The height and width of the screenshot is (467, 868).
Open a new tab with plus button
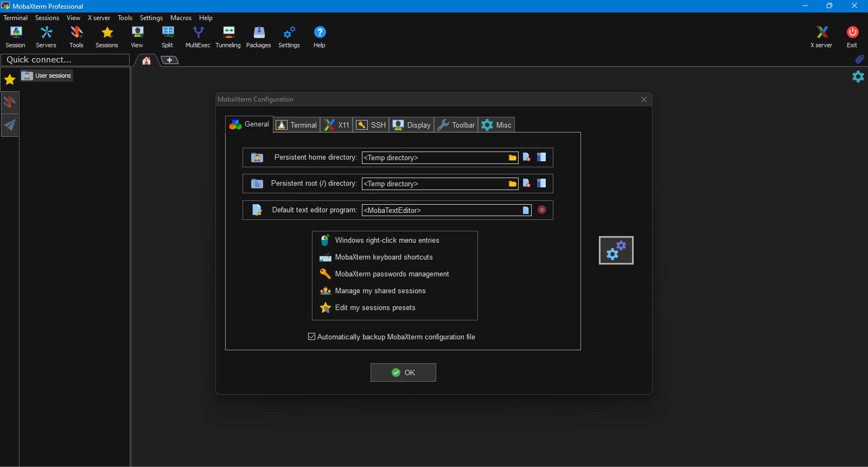tap(169, 60)
